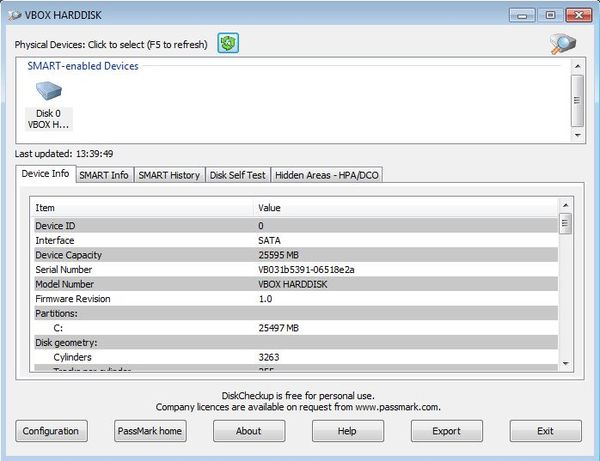This screenshot has width=600, height=461.
Task: Open the Configuration dialog
Action: pos(51,431)
